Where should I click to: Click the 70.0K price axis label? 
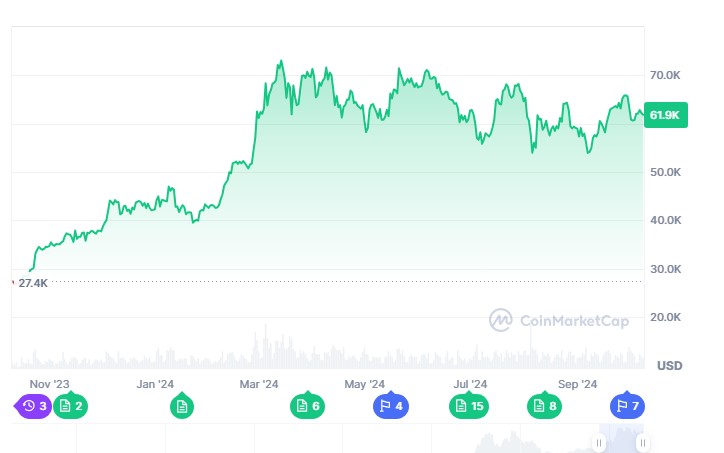tap(665, 75)
